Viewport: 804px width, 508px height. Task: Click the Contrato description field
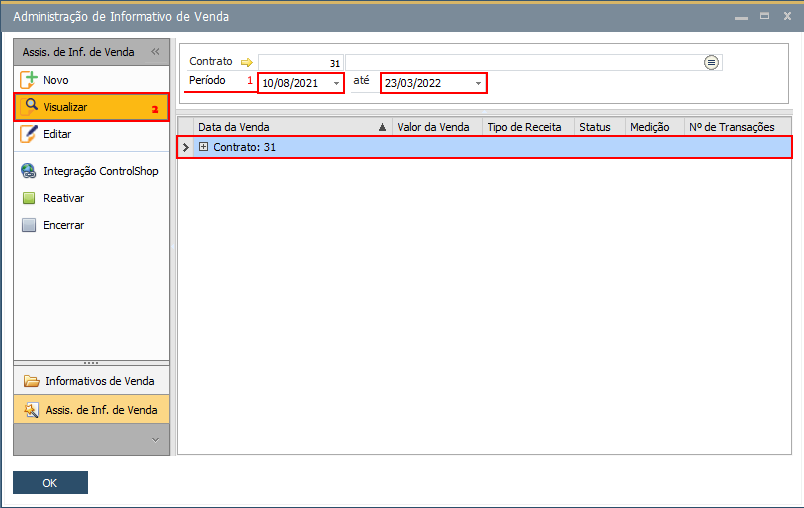point(523,63)
